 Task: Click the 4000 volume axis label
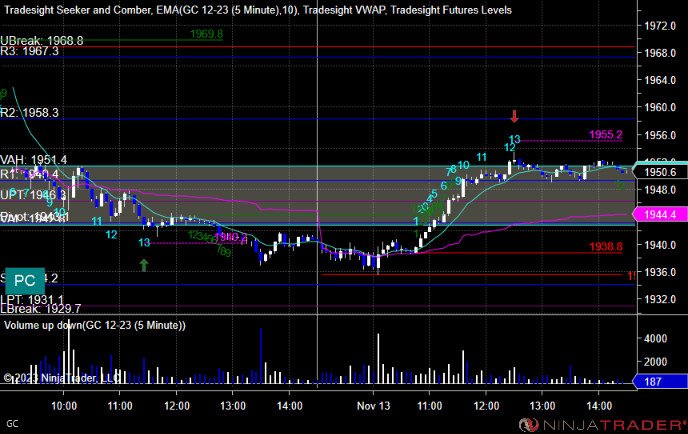click(x=656, y=338)
